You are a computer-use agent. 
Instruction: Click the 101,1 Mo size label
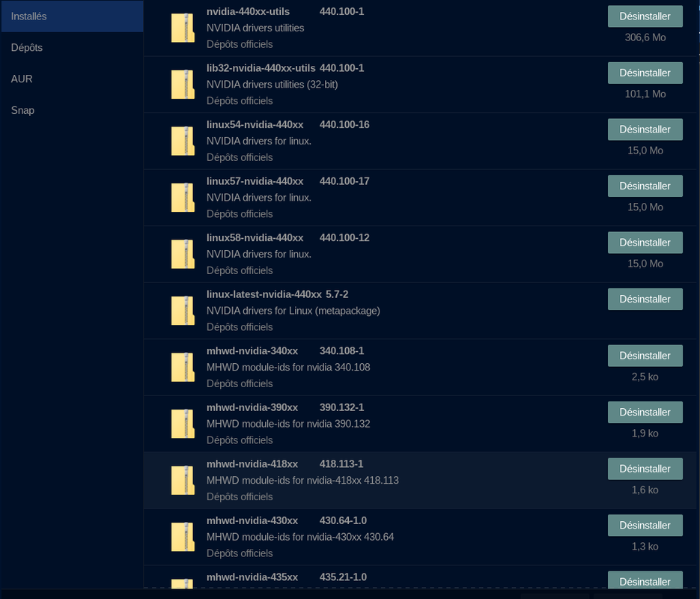click(x=645, y=94)
